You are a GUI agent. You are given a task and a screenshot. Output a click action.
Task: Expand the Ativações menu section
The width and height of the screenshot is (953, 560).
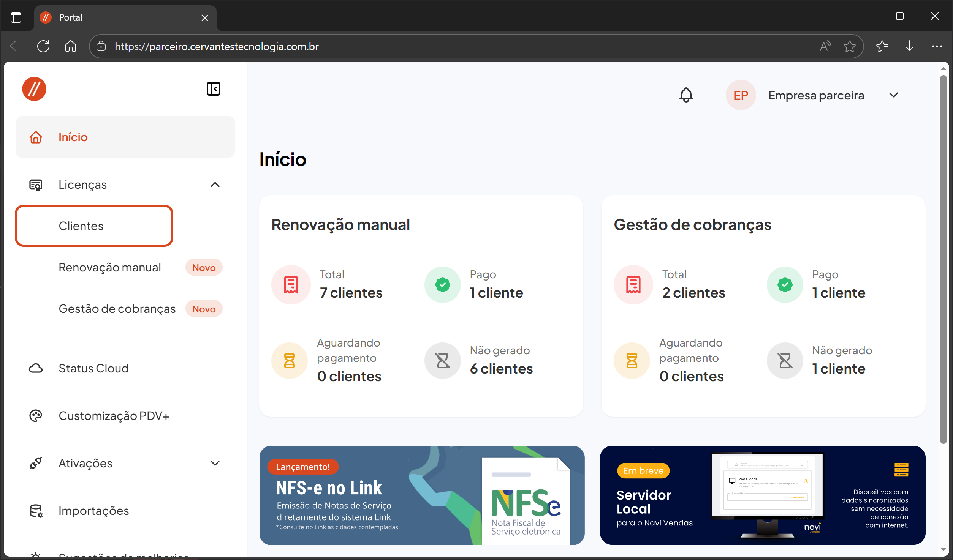pos(215,463)
